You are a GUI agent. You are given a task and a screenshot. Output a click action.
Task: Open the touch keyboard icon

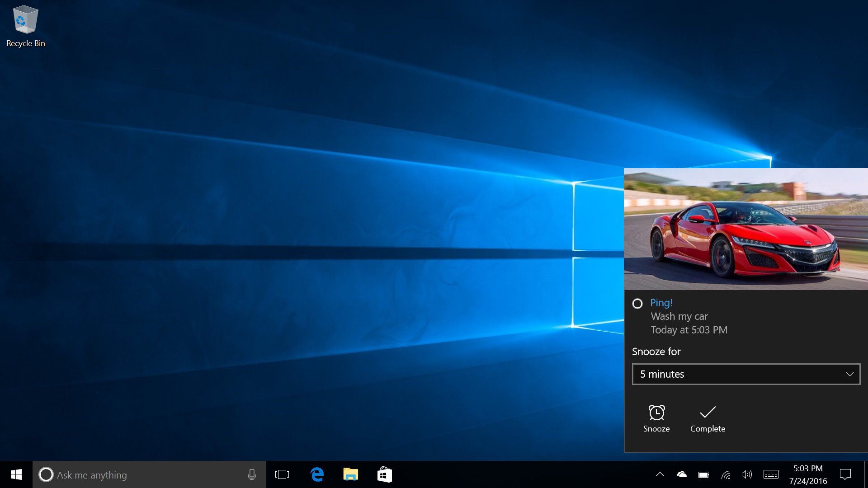[x=771, y=474]
